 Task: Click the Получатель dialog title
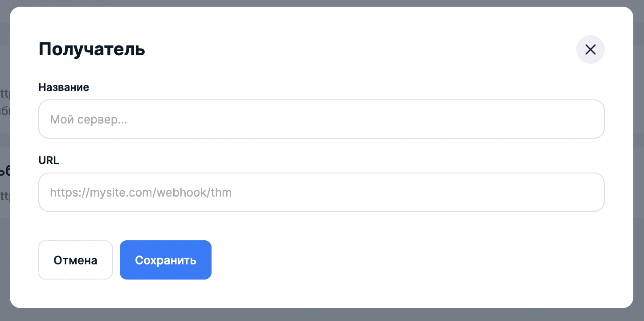coord(91,49)
